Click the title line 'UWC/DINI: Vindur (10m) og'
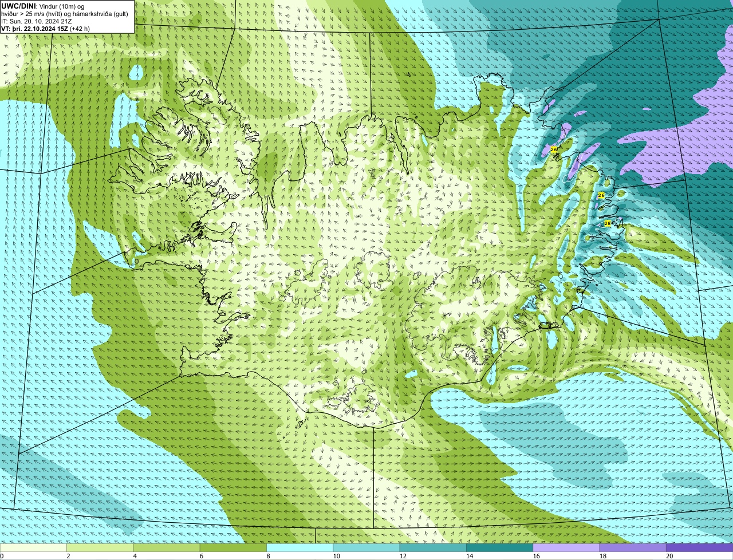This screenshot has height=560, width=733. click(42, 6)
